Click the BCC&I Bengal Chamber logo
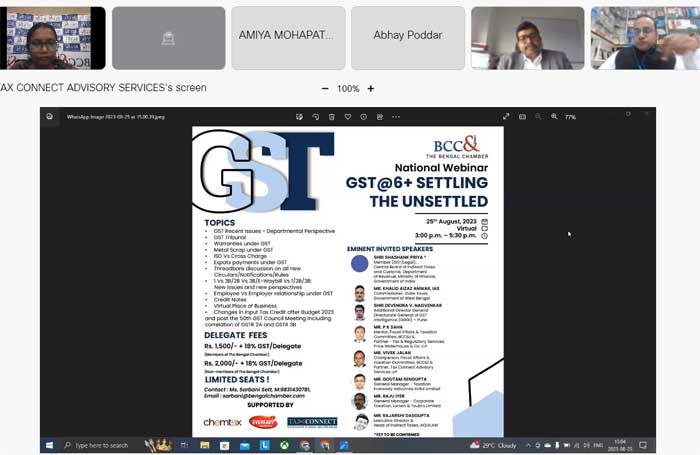700x455 pixels. click(457, 147)
